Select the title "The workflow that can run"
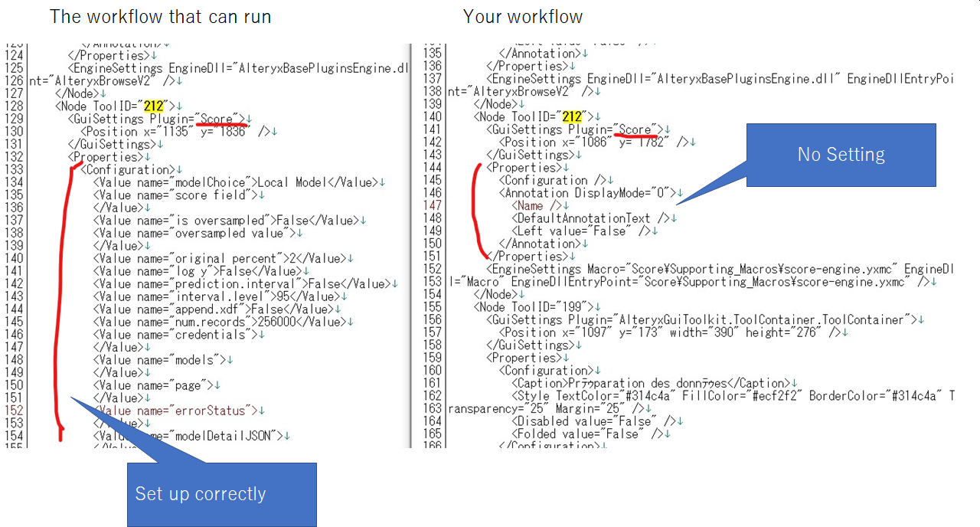 (x=160, y=16)
